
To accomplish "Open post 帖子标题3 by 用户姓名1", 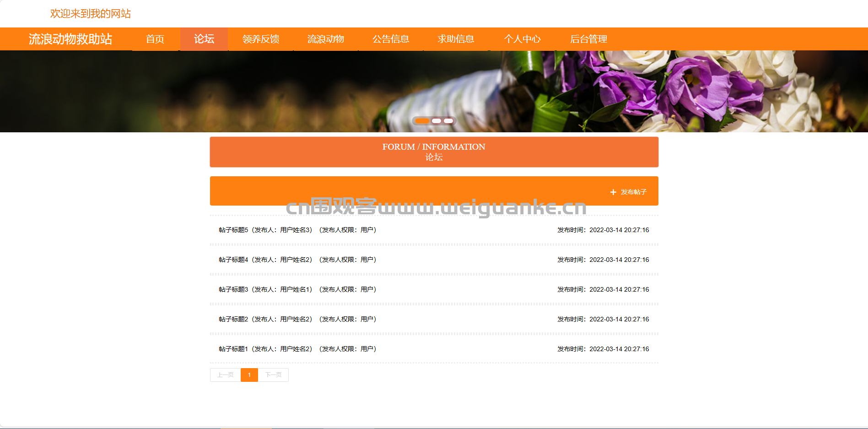I will coord(298,289).
